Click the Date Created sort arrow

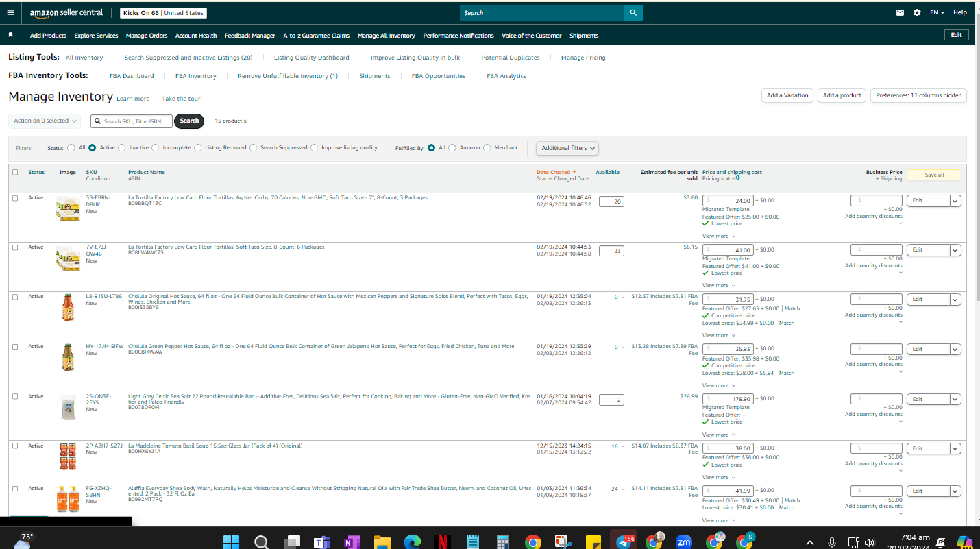tap(574, 172)
